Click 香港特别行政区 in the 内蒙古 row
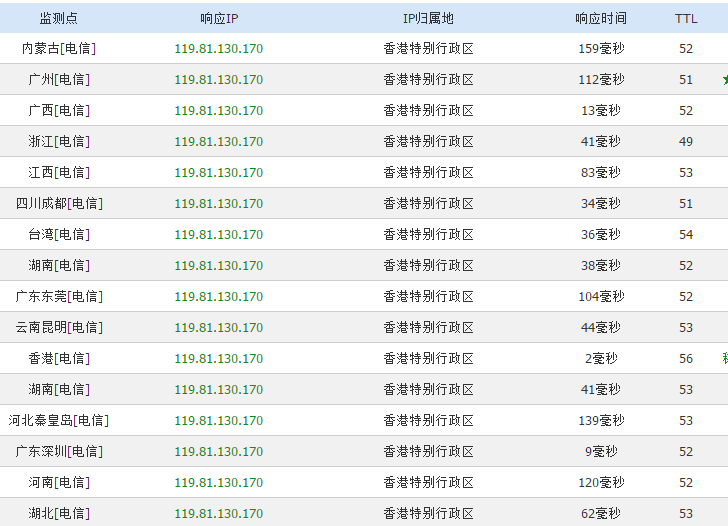 click(428, 48)
